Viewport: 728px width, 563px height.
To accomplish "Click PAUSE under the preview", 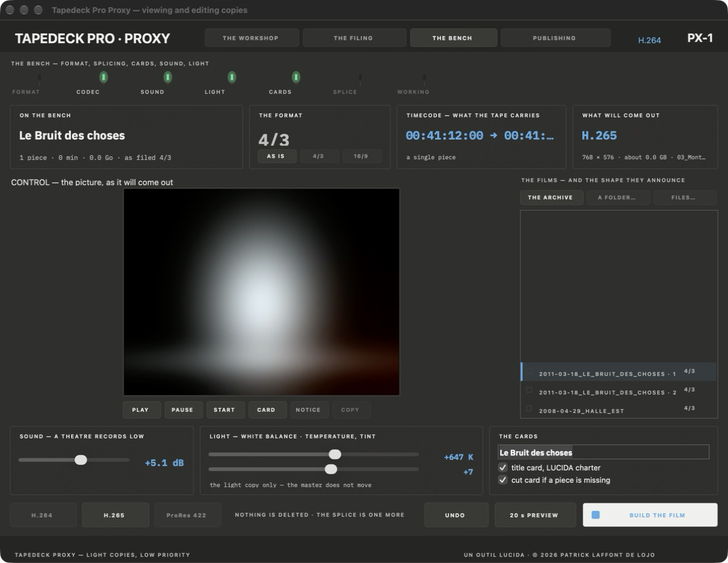I will tap(183, 410).
